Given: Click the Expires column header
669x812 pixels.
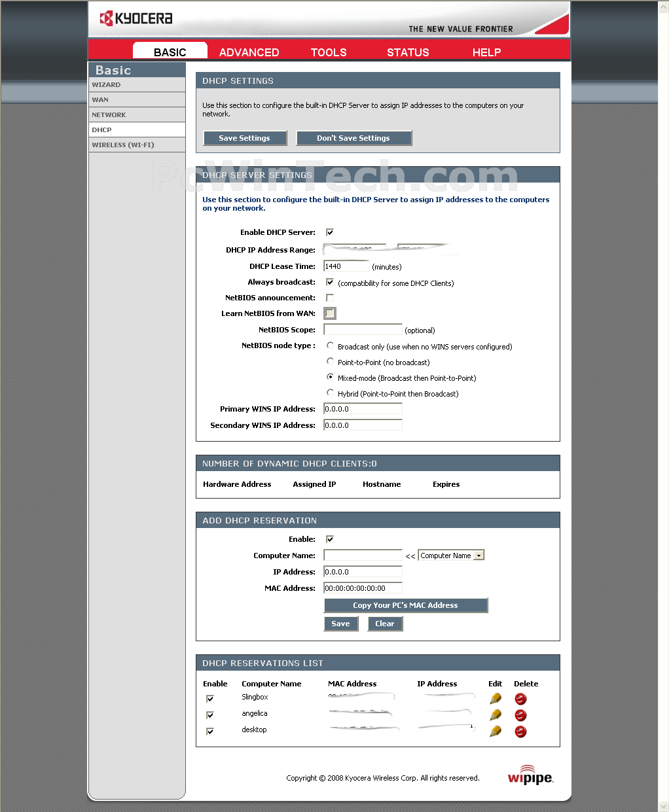Looking at the screenshot, I should [x=446, y=484].
